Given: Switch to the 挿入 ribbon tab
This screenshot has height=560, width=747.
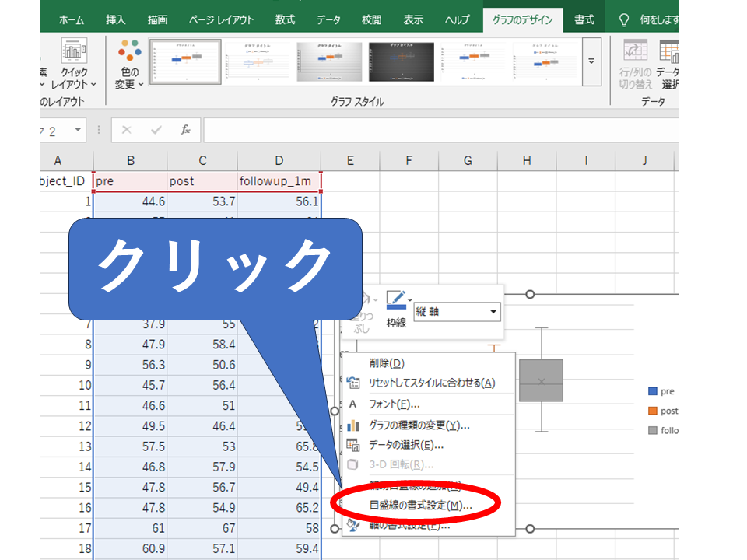Looking at the screenshot, I should [116, 19].
